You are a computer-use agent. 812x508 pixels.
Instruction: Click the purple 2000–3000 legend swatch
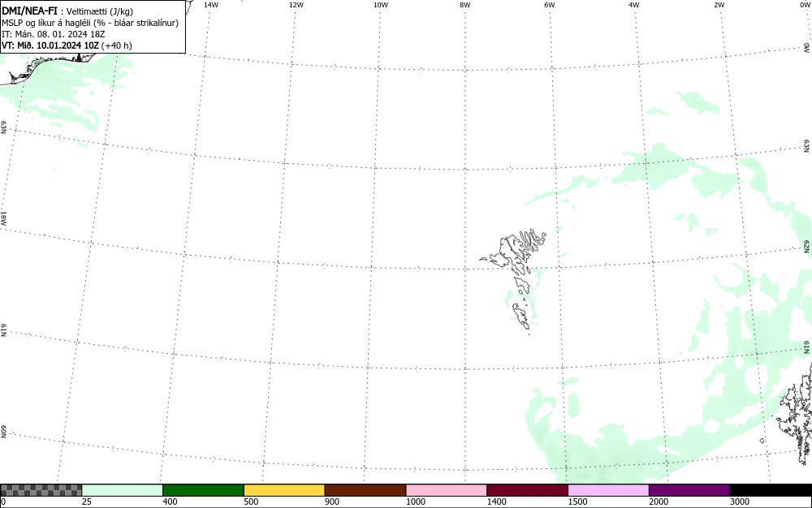pos(689,490)
